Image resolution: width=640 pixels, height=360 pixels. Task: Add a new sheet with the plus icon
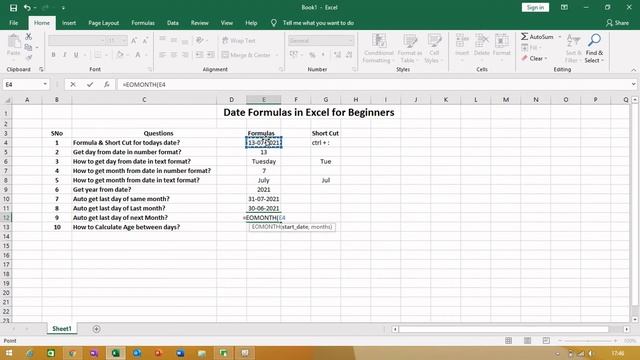pos(96,329)
